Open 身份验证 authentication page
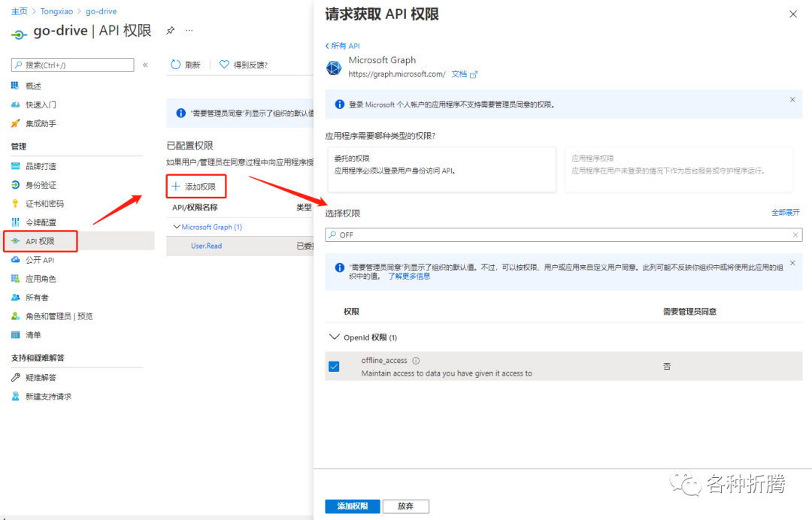The height and width of the screenshot is (520, 812). 41,185
